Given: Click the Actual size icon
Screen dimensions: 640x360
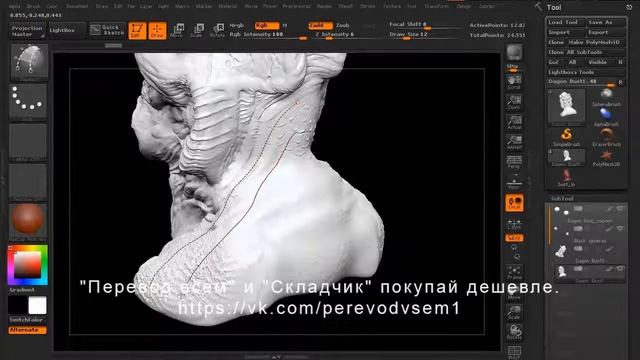Looking at the screenshot, I should [x=514, y=122].
